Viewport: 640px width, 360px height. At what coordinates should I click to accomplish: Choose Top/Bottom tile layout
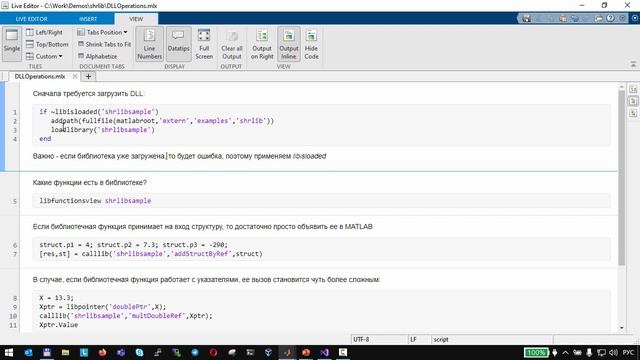point(47,44)
